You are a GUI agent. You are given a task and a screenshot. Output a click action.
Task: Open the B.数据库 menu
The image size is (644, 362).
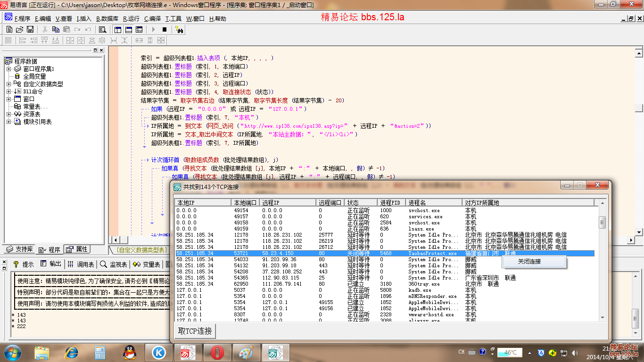click(x=107, y=19)
